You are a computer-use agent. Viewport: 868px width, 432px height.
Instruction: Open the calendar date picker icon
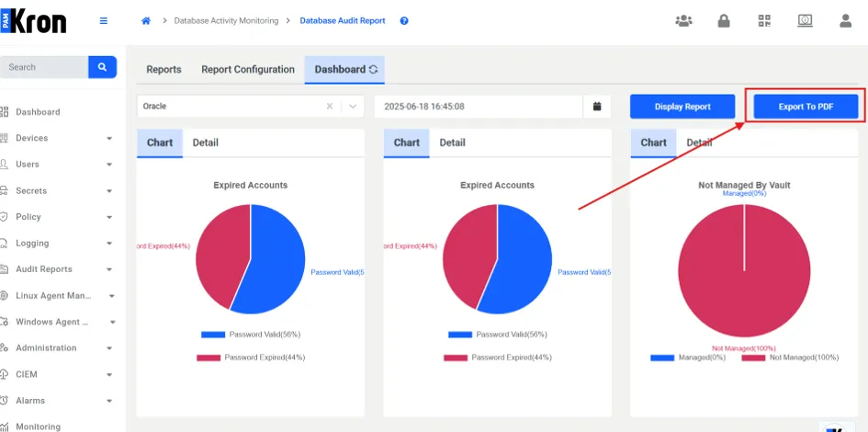[597, 107]
